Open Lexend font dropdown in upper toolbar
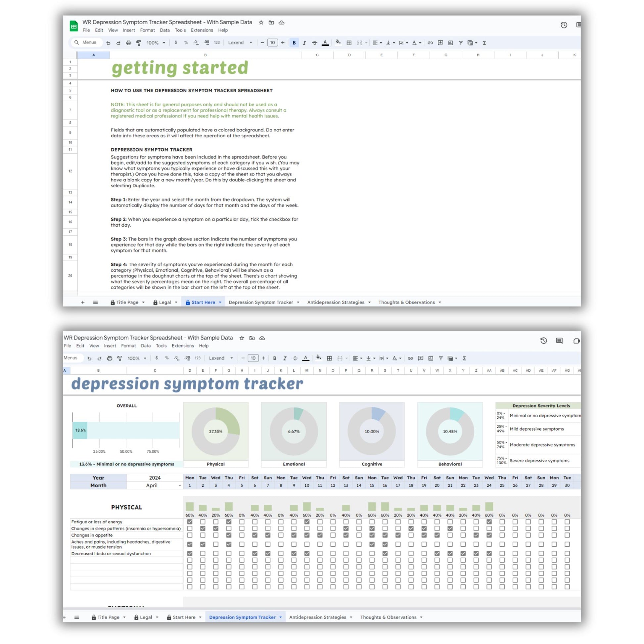644x644 pixels. [x=240, y=43]
